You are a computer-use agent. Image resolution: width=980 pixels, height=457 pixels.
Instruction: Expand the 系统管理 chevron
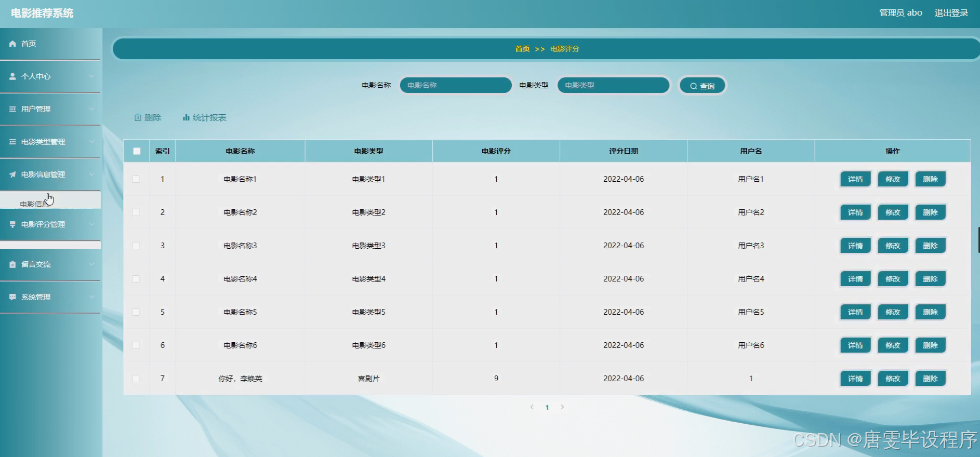pos(91,297)
